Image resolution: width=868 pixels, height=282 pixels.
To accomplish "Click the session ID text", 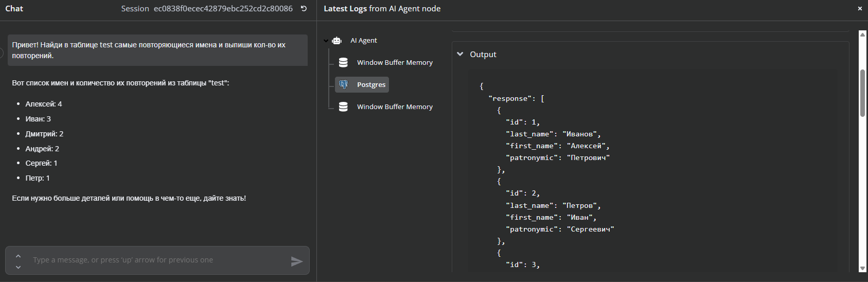I will (x=223, y=9).
